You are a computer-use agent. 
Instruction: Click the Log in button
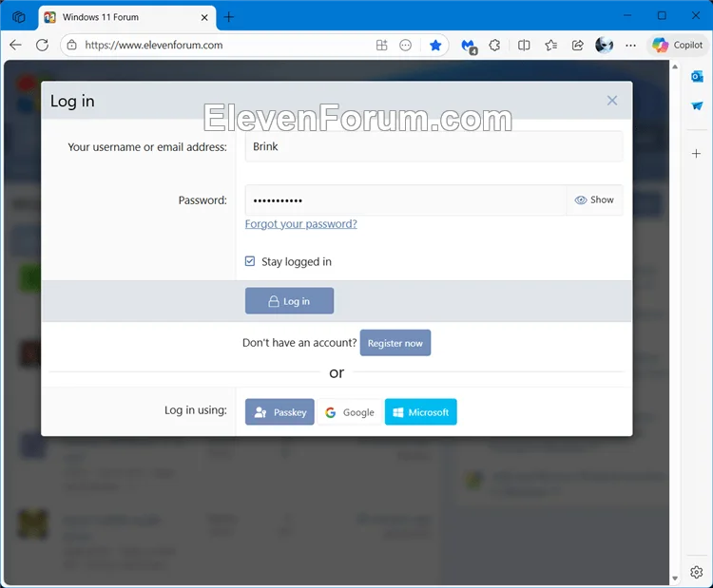coord(289,301)
